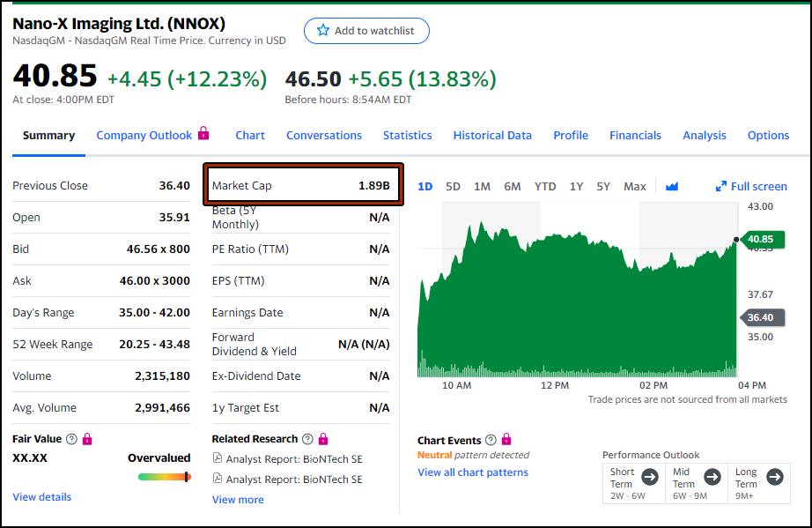This screenshot has width=812, height=528.
Task: Click the Short Term outlook arrow icon
Action: coord(650,477)
